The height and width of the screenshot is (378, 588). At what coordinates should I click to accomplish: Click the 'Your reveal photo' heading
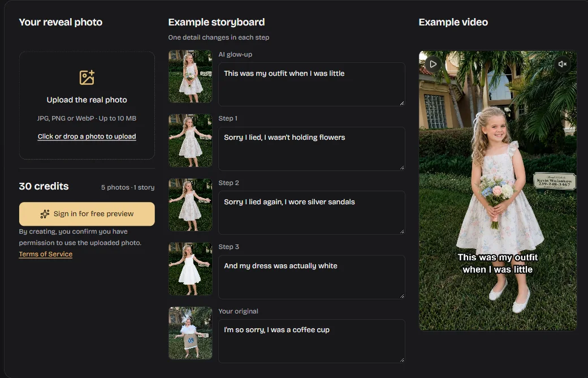point(60,22)
